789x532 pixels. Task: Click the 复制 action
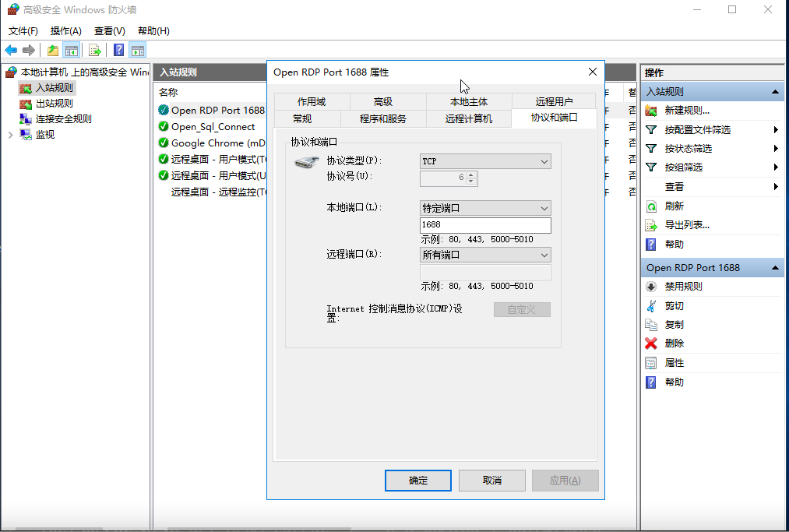675,325
